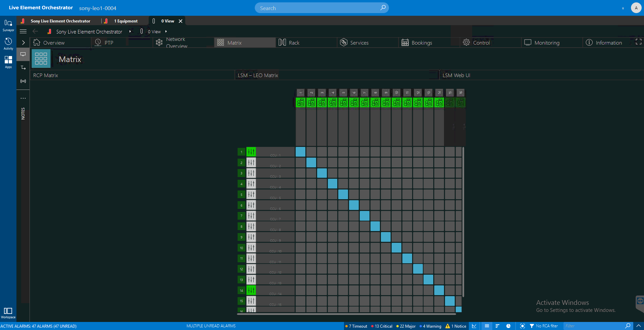644x330 pixels.
Task: Expand breadcrumb arrow after 0 View
Action: tap(166, 32)
